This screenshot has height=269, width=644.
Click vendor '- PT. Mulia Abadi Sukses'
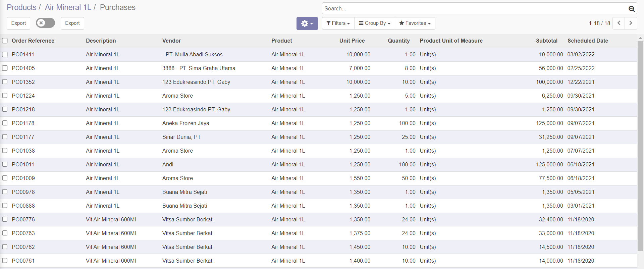(192, 54)
